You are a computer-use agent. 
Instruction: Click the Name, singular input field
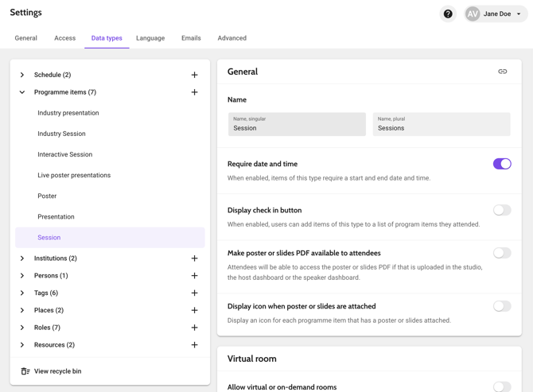point(297,127)
